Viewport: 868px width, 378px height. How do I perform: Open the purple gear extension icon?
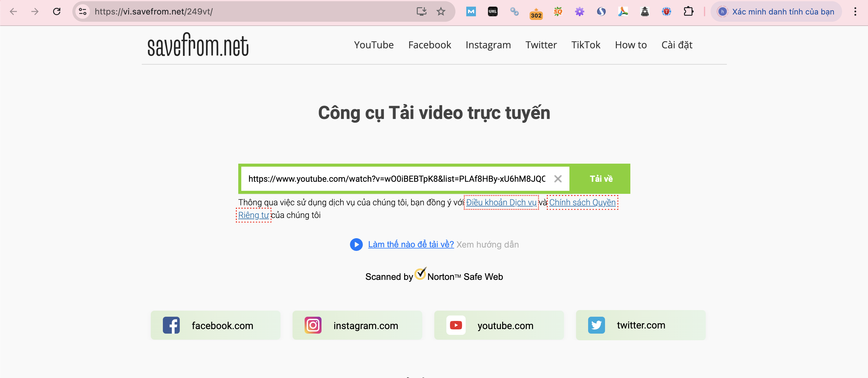(580, 12)
